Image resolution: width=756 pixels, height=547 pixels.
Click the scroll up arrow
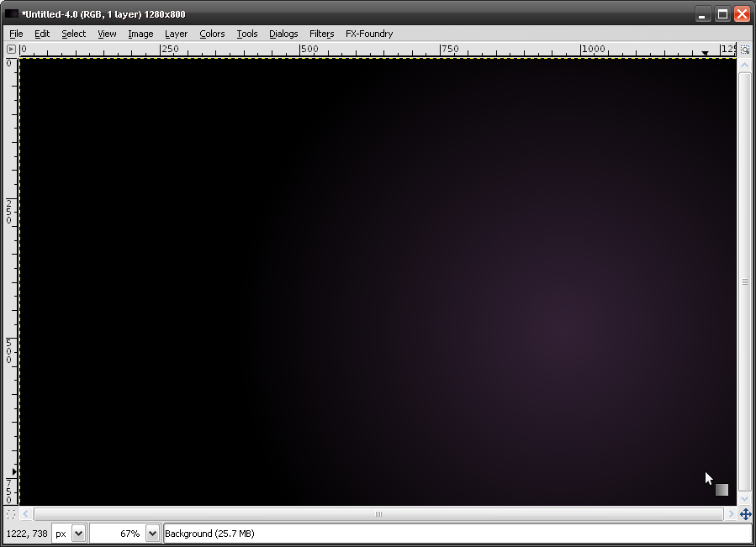(745, 65)
